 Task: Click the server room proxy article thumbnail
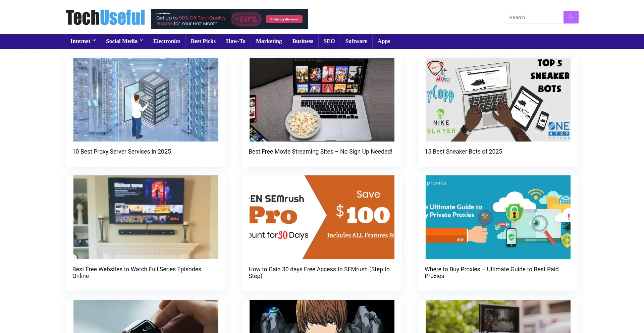pyautogui.click(x=146, y=100)
